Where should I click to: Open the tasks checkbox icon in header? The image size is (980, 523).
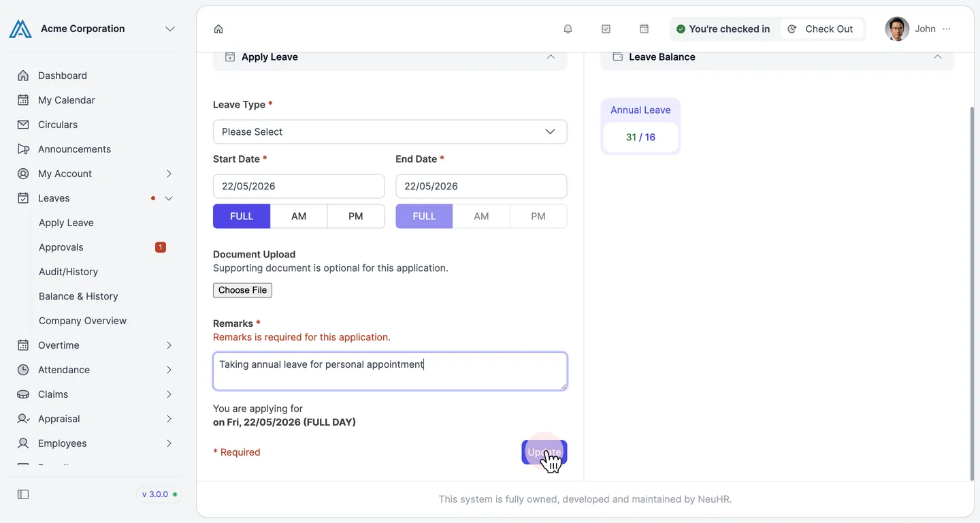[x=606, y=29]
